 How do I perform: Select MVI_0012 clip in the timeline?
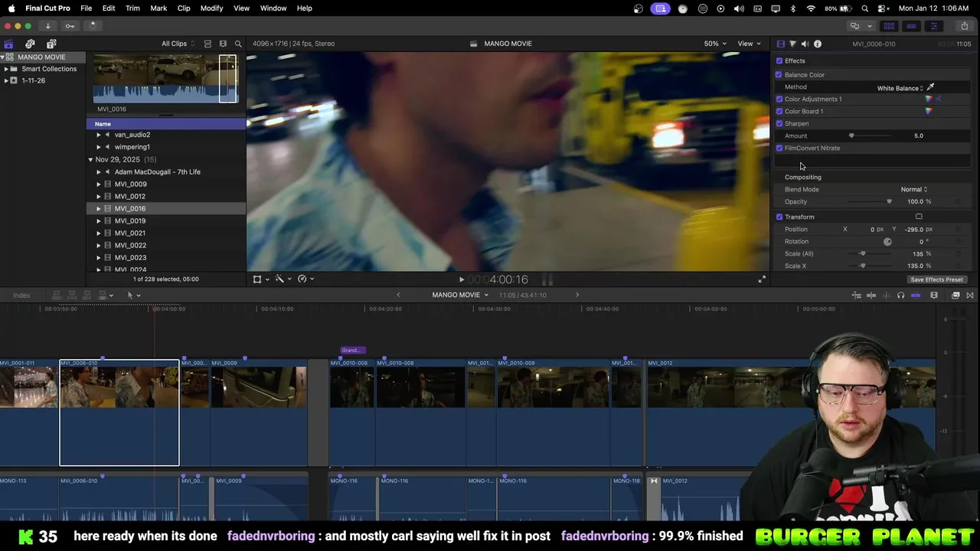point(792,413)
